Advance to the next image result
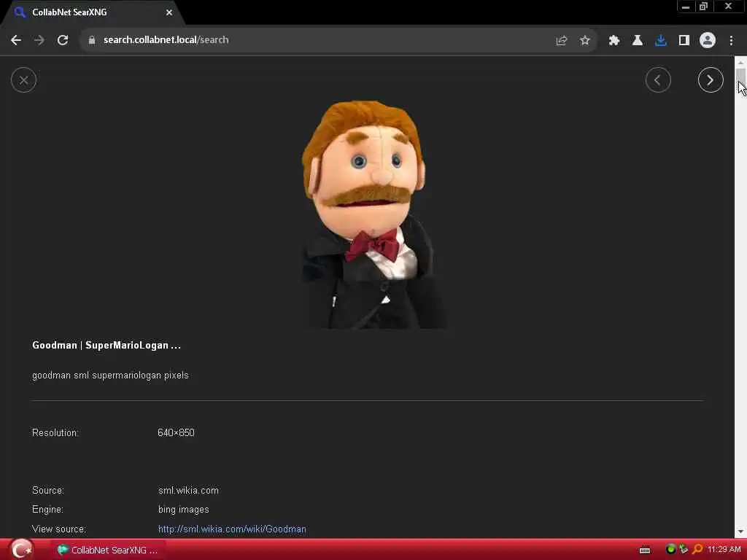This screenshot has height=560, width=747. tap(711, 80)
